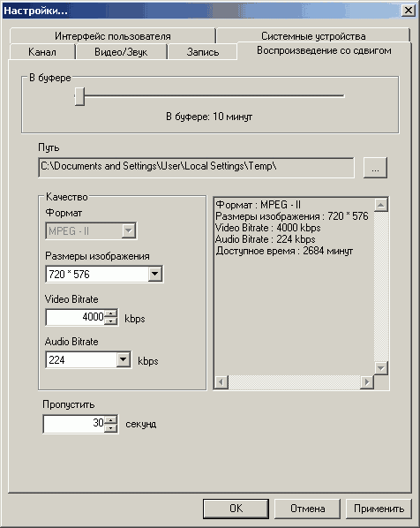
Task: Click the Применить button
Action: click(379, 509)
